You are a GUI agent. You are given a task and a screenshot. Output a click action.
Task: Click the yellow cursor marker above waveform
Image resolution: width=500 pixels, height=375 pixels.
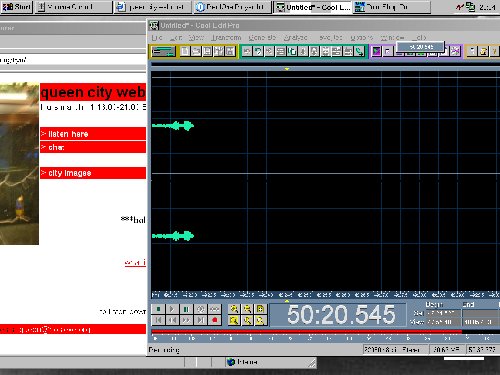[287, 69]
